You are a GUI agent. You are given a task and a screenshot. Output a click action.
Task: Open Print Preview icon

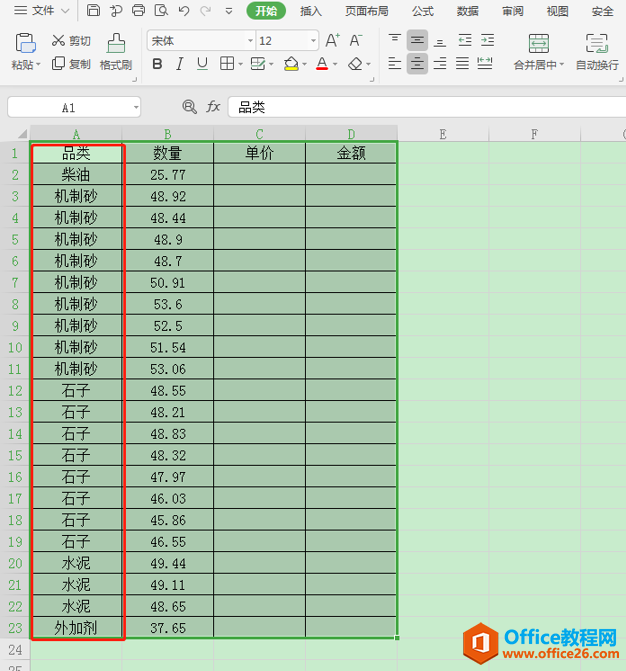161,10
